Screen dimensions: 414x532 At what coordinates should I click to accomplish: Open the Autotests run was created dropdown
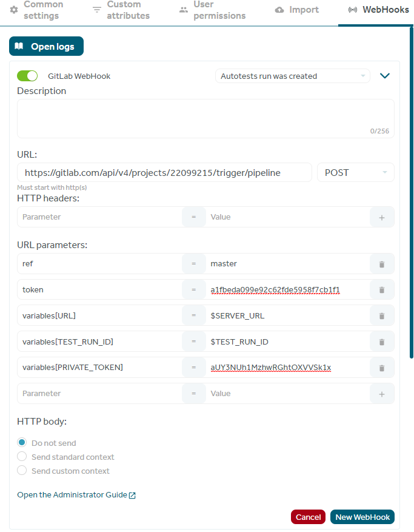292,76
